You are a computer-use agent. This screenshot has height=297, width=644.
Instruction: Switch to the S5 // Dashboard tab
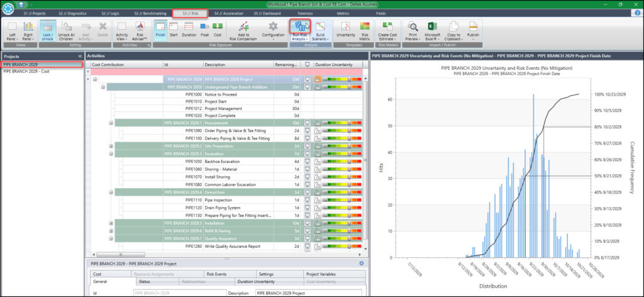(267, 13)
